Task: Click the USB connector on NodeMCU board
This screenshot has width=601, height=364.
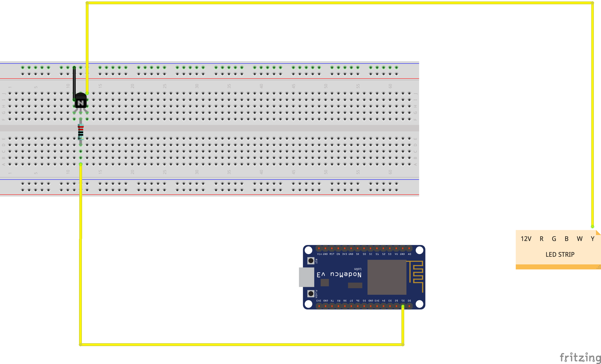Action: [x=306, y=277]
